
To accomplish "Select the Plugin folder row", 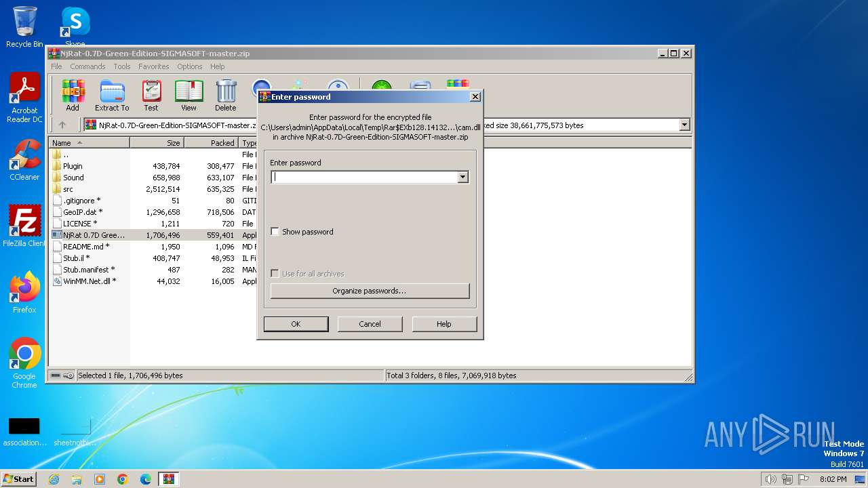I will point(73,166).
